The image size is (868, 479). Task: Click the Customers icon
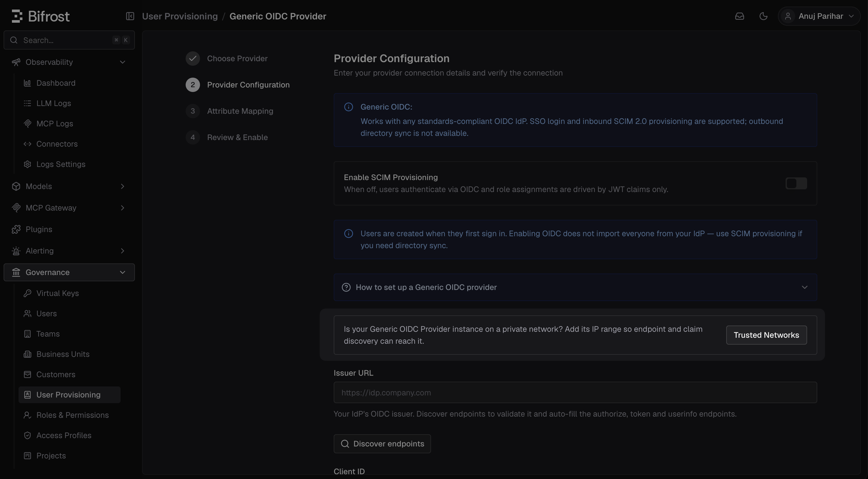coord(27,374)
